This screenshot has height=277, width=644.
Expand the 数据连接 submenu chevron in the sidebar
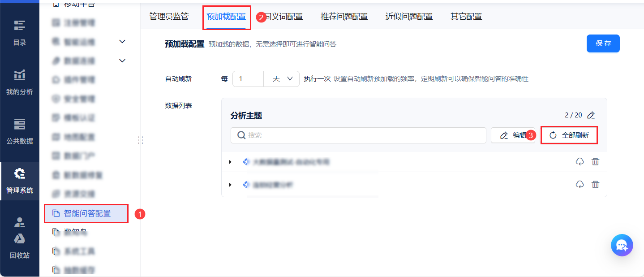point(122,61)
